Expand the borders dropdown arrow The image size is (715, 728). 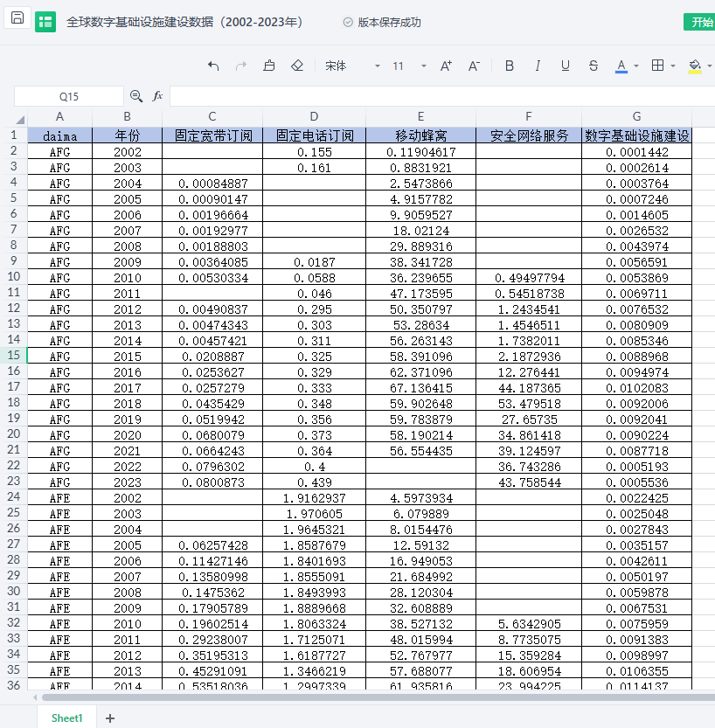[x=673, y=66]
